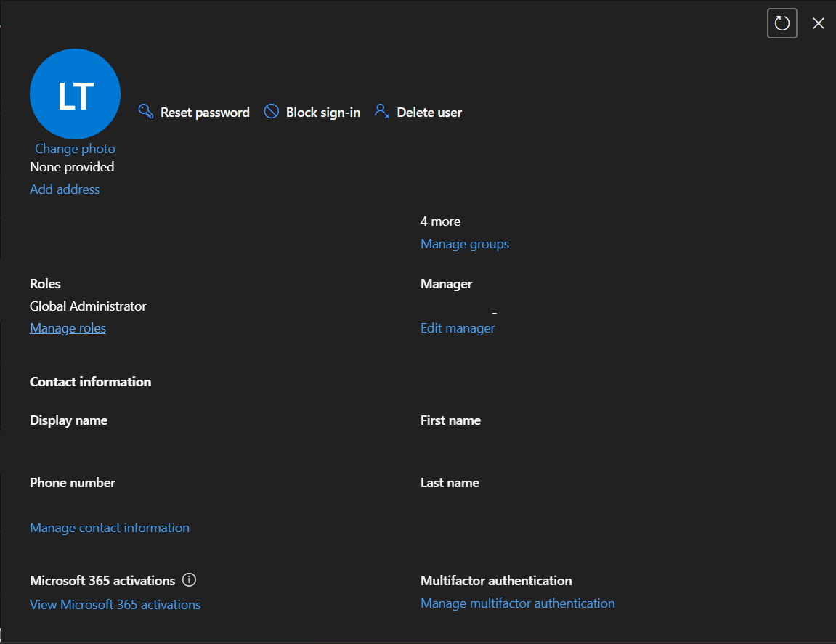Image resolution: width=836 pixels, height=644 pixels.
Task: Open Manage multifactor authentication link
Action: (517, 603)
